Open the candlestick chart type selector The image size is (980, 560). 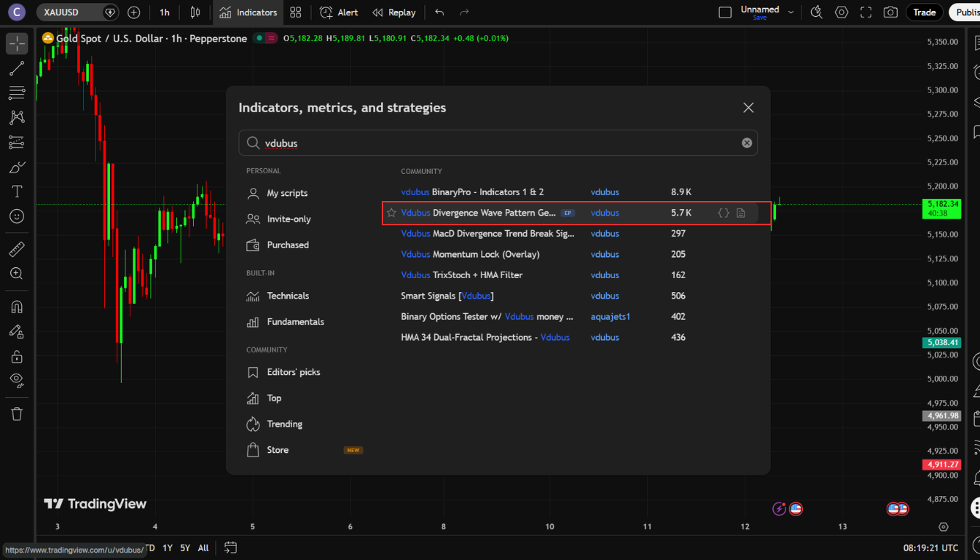tap(195, 12)
